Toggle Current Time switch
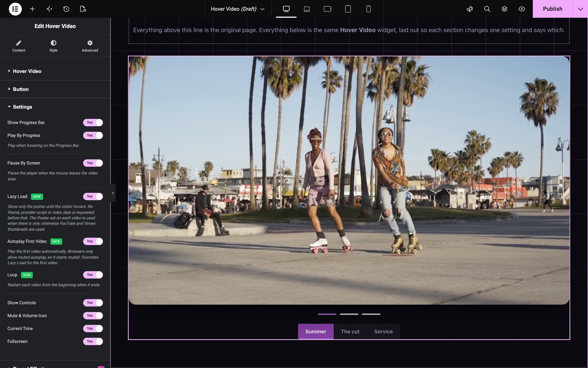Screen dimensions: 588x368 (x=93, y=329)
